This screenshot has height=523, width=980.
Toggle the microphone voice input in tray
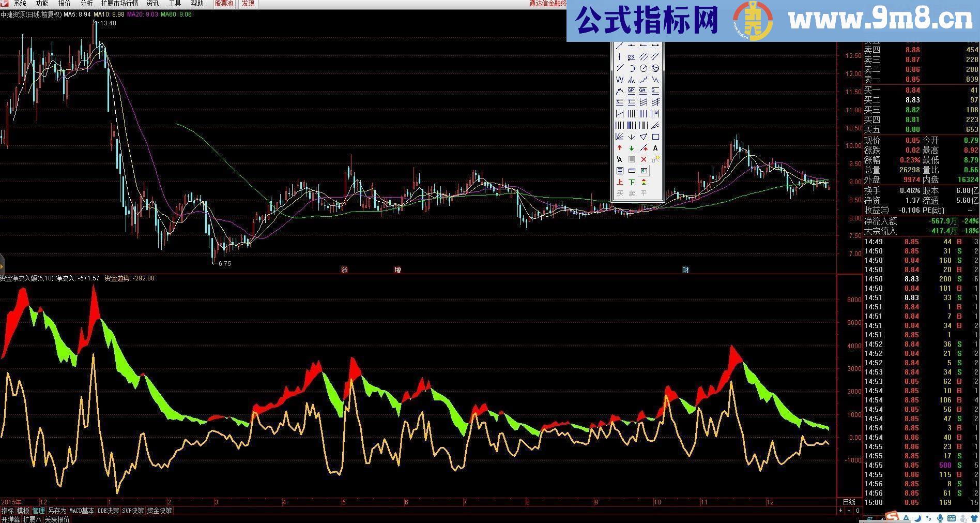click(x=940, y=518)
